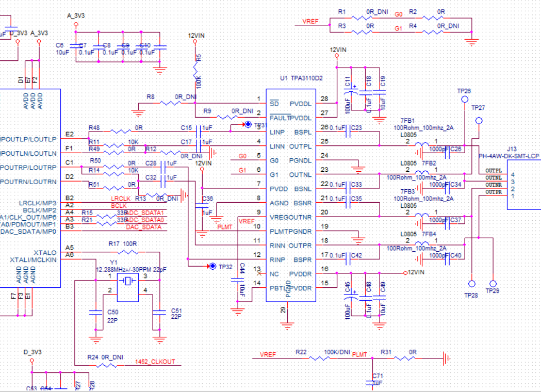The image size is (541, 392).
Task: Select the 1452_CLKOUT net label
Action: 155,362
